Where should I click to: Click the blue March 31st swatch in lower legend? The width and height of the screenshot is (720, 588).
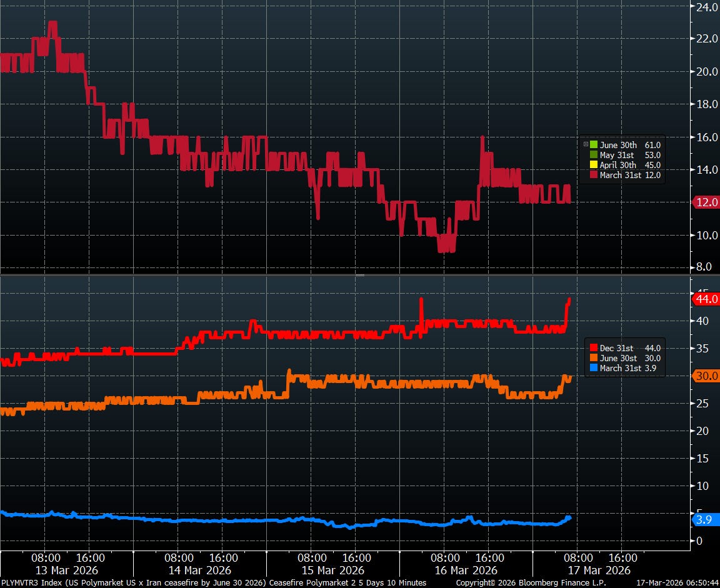pos(594,368)
